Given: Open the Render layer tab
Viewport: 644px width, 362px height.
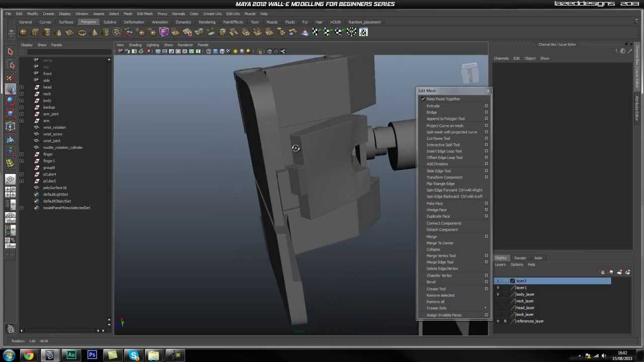Looking at the screenshot, I should [x=520, y=258].
